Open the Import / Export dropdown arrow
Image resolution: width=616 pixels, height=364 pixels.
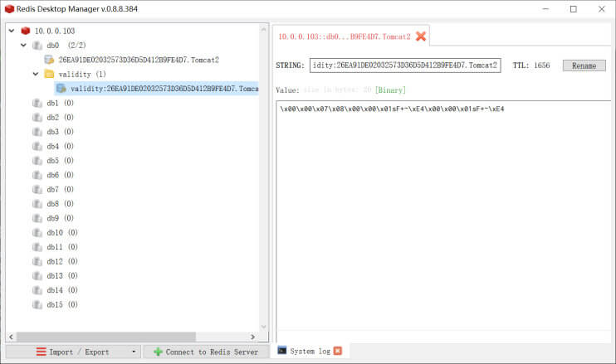coord(134,352)
